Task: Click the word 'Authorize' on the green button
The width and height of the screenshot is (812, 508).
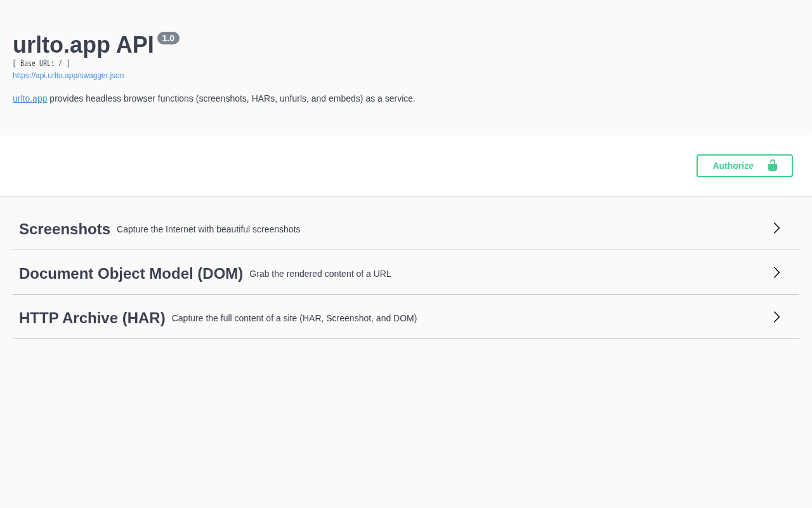Action: tap(733, 166)
